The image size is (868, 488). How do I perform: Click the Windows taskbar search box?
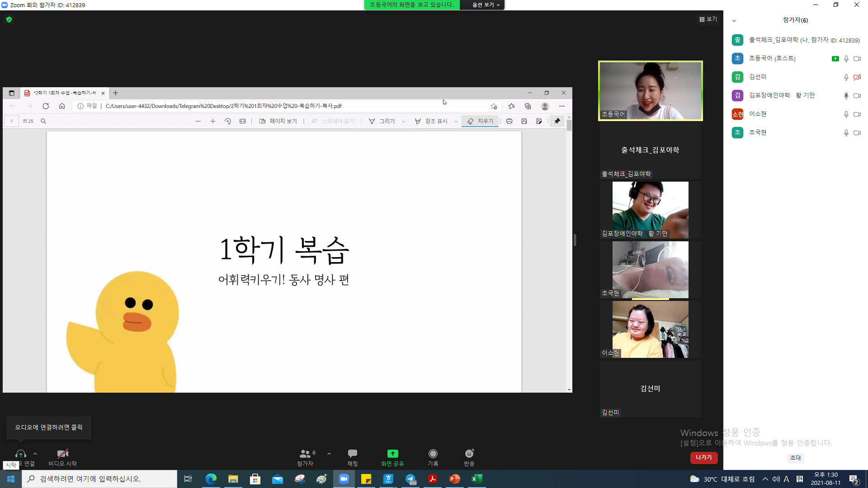point(99,479)
